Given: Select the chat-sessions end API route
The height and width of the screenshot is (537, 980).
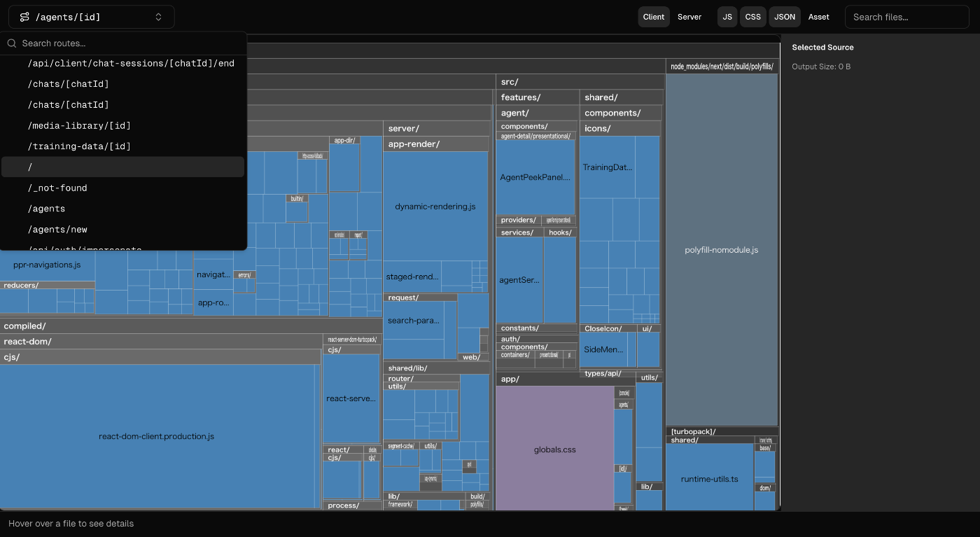Looking at the screenshot, I should [123, 63].
